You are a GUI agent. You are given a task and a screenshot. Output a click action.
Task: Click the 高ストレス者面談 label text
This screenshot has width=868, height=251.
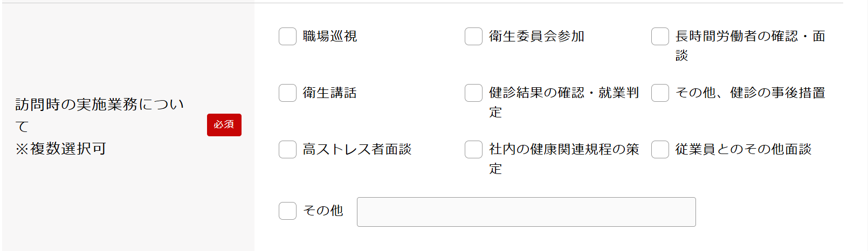pos(357,150)
